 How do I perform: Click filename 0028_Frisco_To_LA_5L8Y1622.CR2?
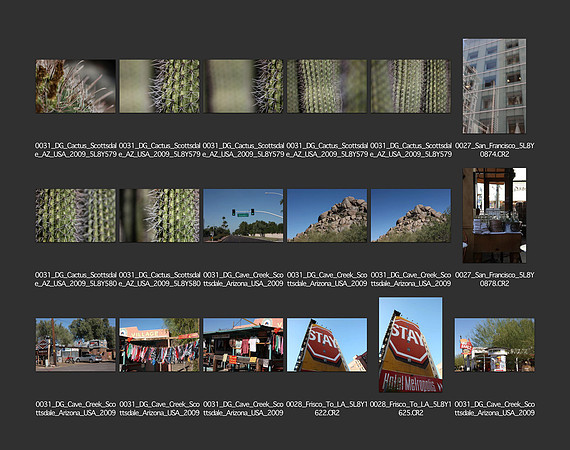[327, 408]
